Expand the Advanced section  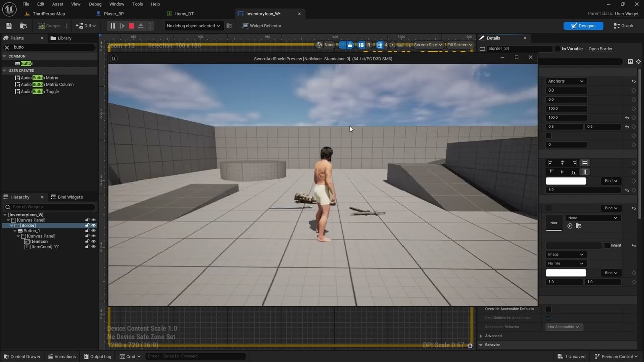(x=481, y=336)
